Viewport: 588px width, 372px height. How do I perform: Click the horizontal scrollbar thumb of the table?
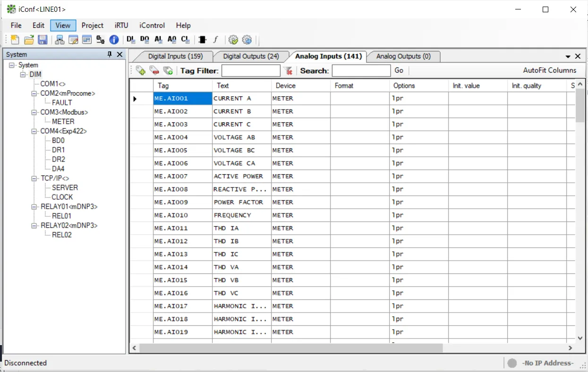[291, 348]
